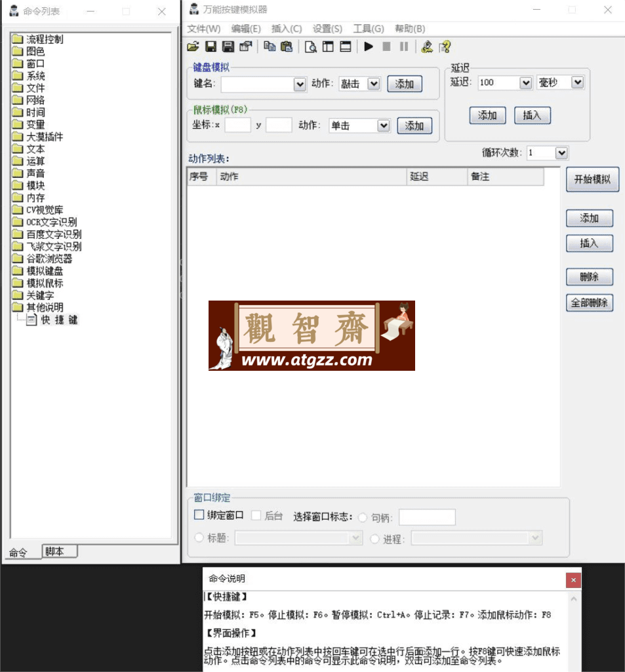This screenshot has width=625, height=672.
Task: Click the 删除 button
Action: click(590, 277)
